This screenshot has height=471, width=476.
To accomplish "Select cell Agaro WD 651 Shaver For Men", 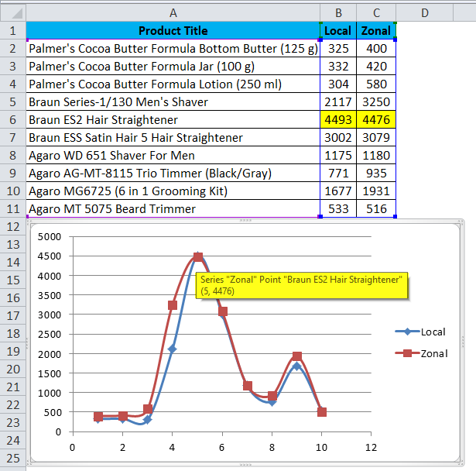I will [173, 155].
